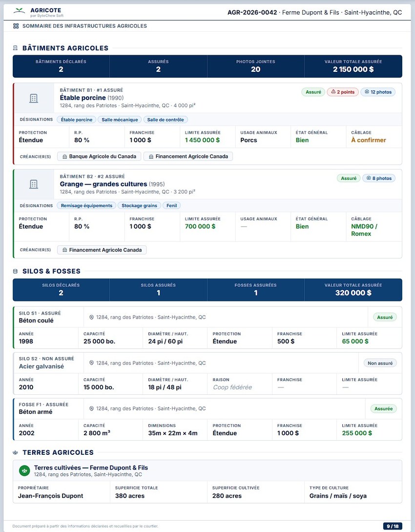Screen dimensions: 415x532
Task: Click the Photos jointes 20 summary cell
Action: (x=256, y=66)
